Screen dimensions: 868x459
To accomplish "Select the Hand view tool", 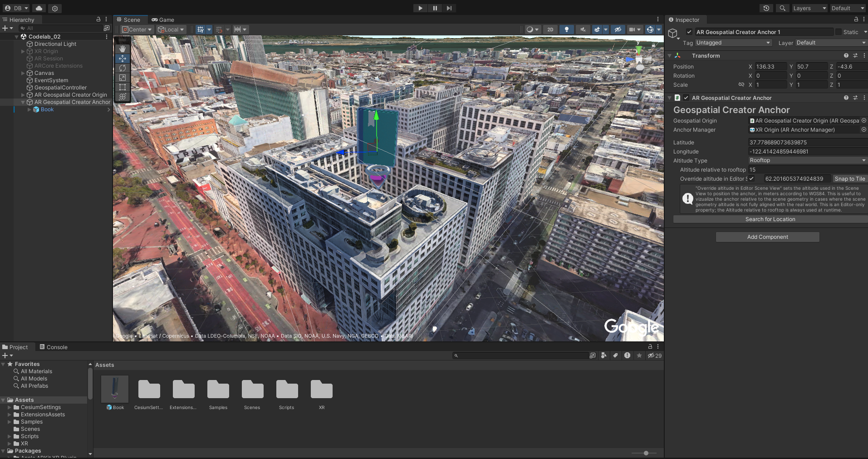I will pyautogui.click(x=123, y=49).
